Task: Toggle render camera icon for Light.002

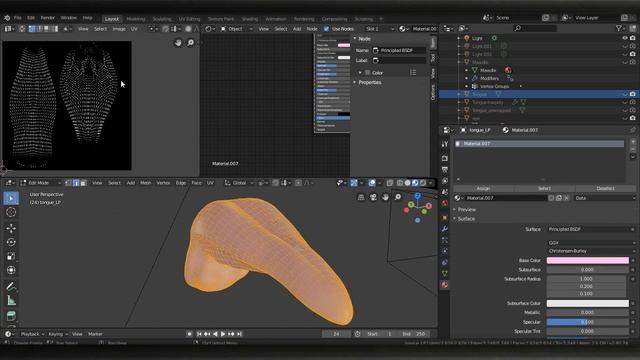Action: [633, 54]
